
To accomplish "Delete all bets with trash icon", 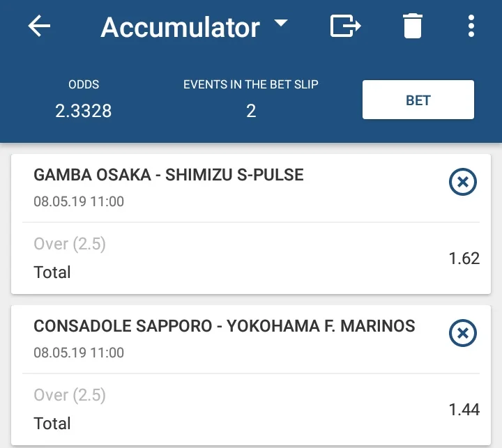I will point(413,26).
